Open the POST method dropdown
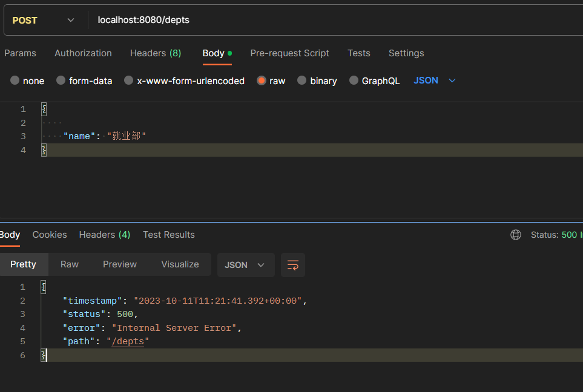 [x=42, y=20]
